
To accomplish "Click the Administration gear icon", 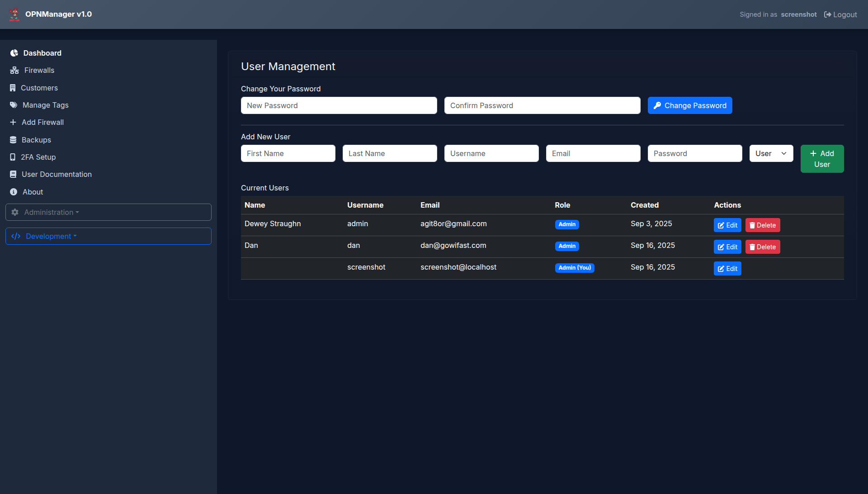I will coord(15,212).
